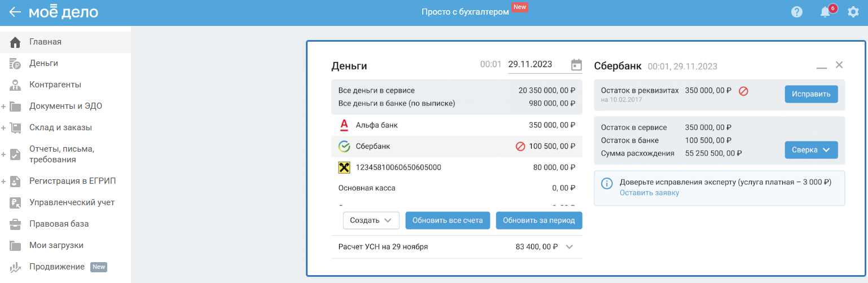Open Мои загрузки in sidebar
This screenshot has height=283, width=868.
tap(65, 245)
